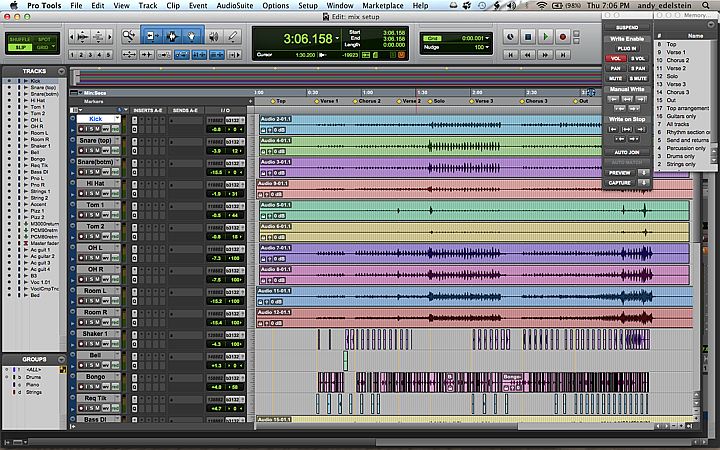
Task: Open the Track menu
Action: 148,6
